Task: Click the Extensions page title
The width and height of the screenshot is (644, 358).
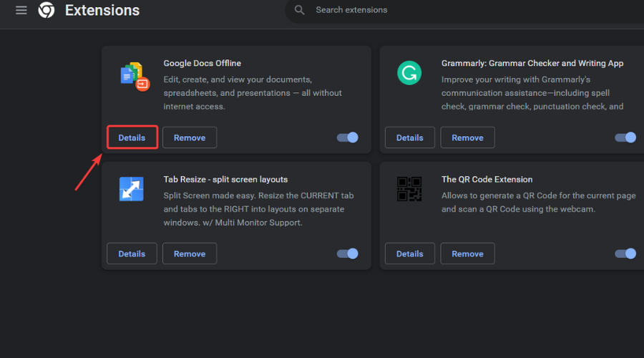Action: coord(102,10)
